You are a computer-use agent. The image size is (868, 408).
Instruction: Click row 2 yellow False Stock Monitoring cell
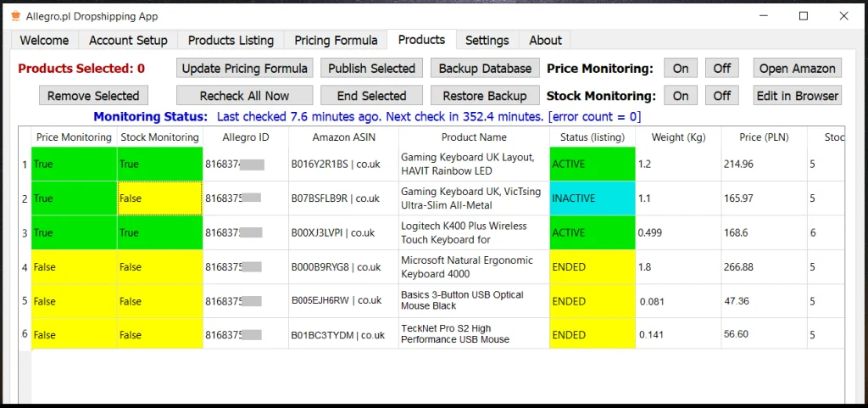click(160, 198)
